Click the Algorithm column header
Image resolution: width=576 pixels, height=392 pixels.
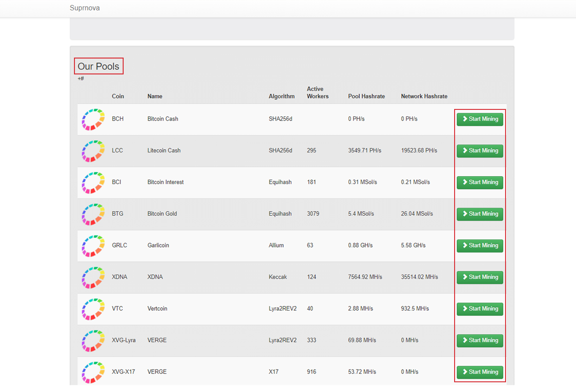tap(281, 96)
